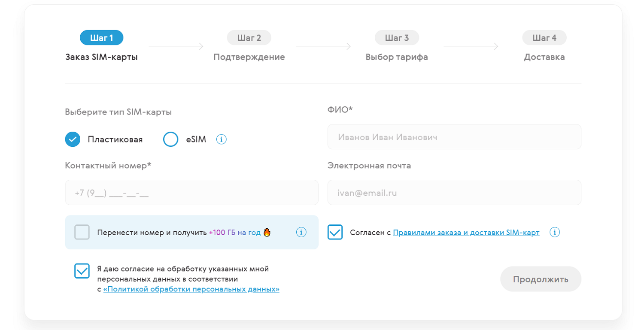Click the +100 ГБ на год offer text

234,233
